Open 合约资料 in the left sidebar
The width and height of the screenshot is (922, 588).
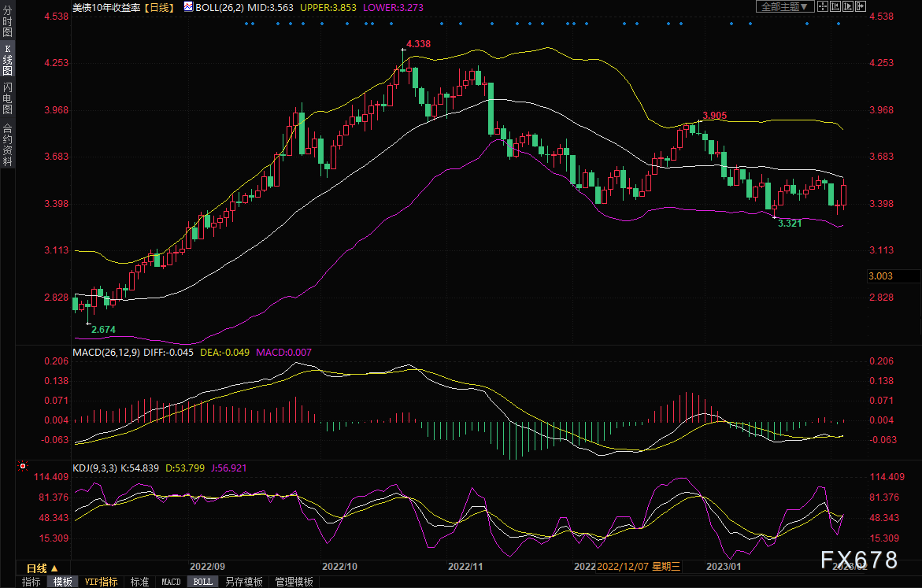(7, 145)
